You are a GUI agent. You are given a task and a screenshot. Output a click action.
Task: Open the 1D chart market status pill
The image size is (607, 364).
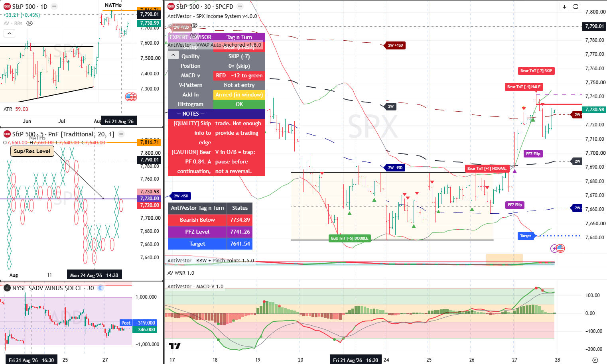pyautogui.click(x=54, y=6)
